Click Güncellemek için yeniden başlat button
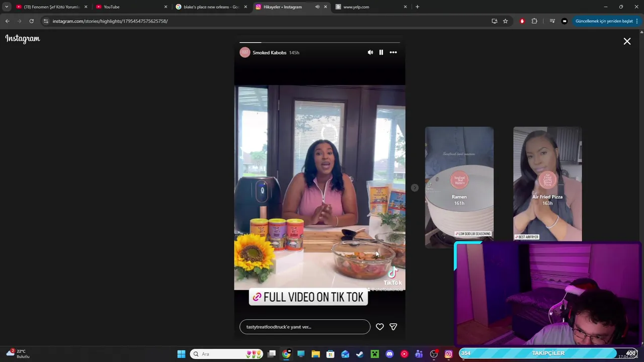 [604, 21]
